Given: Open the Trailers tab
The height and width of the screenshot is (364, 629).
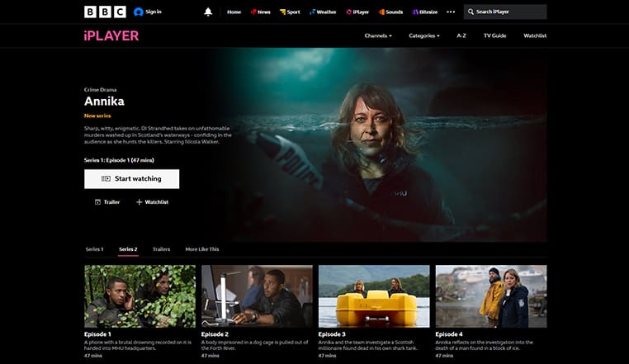Looking at the screenshot, I should 161,249.
